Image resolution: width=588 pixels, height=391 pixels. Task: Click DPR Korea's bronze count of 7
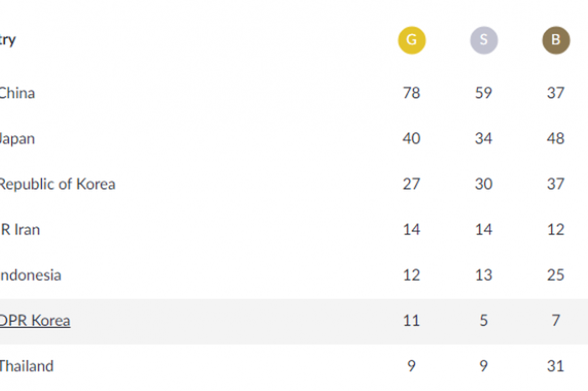556,321
